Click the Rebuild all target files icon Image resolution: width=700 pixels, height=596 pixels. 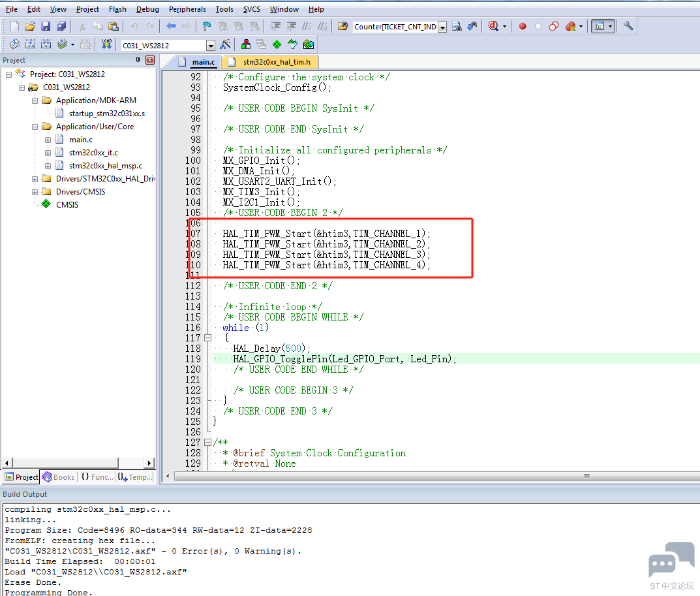coord(46,44)
